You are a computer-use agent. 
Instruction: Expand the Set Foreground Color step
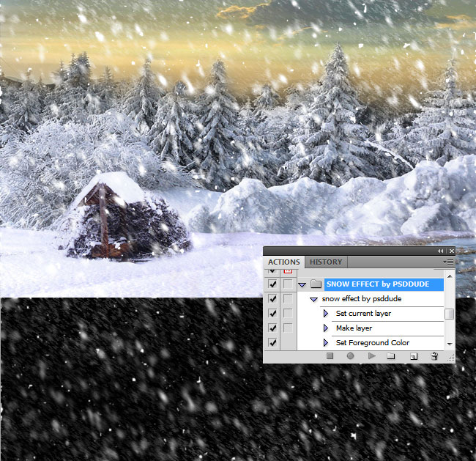[326, 342]
